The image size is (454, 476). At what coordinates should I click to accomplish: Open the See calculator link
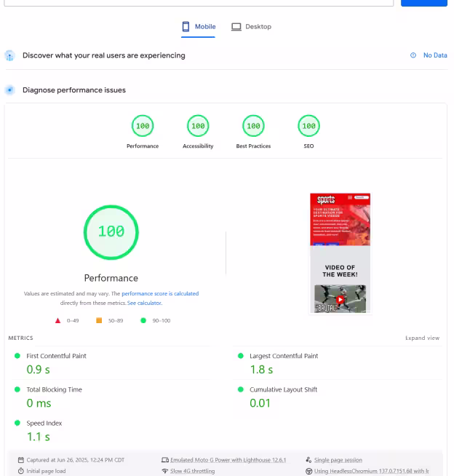coord(145,303)
